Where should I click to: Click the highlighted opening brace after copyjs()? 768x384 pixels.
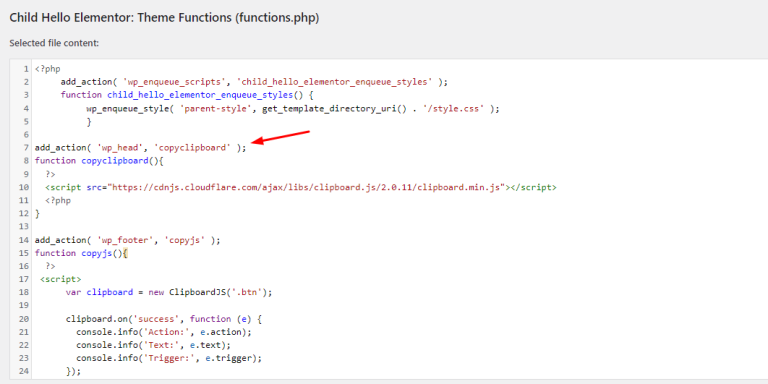(x=125, y=253)
